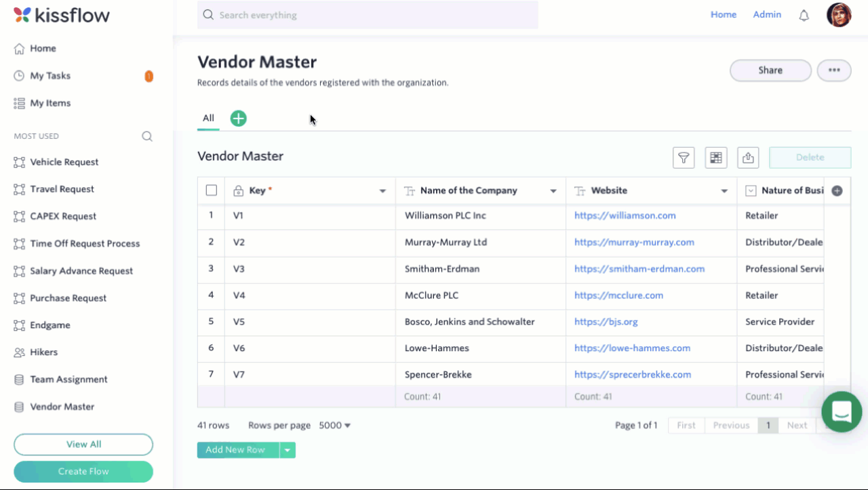
Task: Select the V6 key cell
Action: click(x=310, y=348)
